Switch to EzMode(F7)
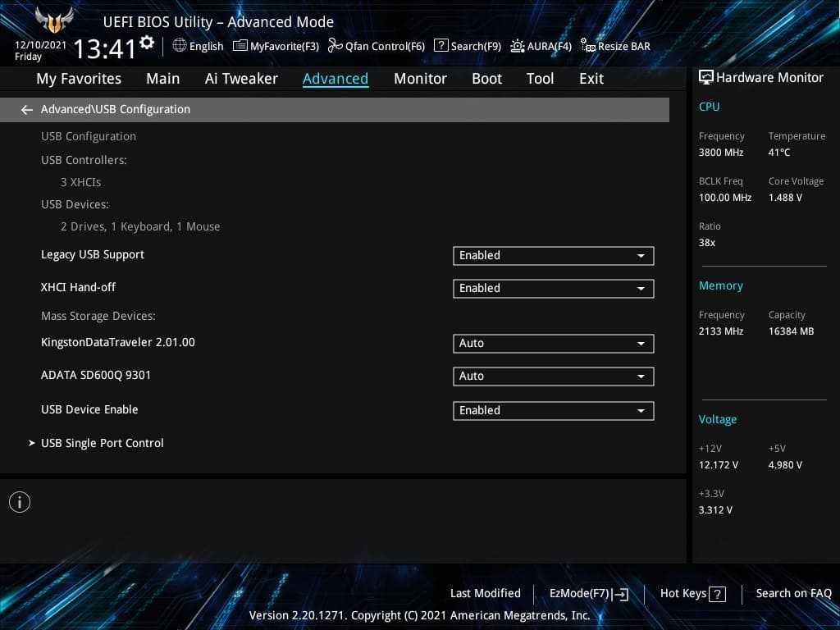Image resolution: width=840 pixels, height=630 pixels. click(588, 593)
